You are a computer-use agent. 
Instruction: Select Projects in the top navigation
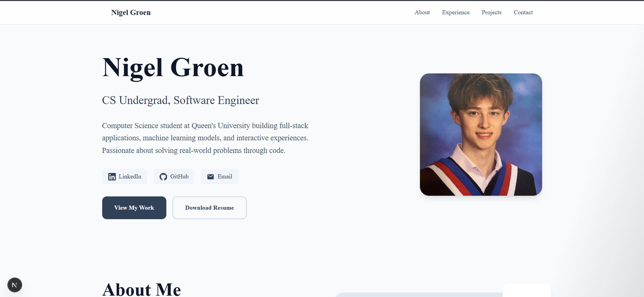point(491,12)
